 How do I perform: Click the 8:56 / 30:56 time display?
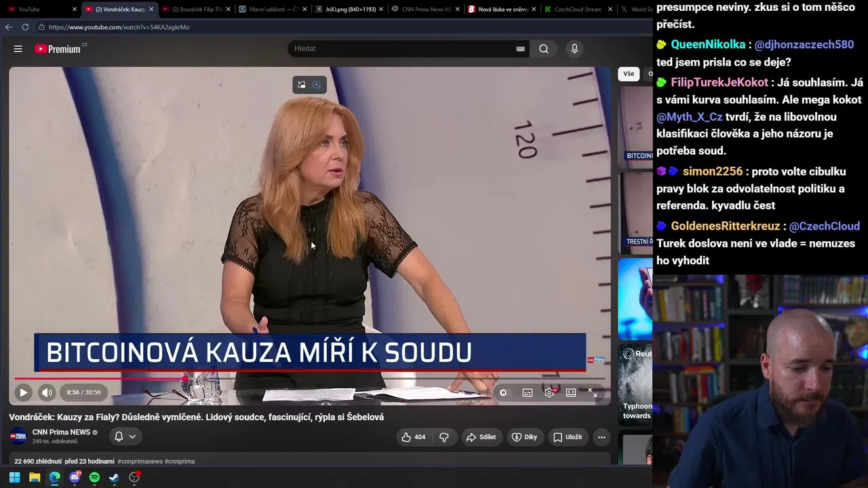[84, 392]
